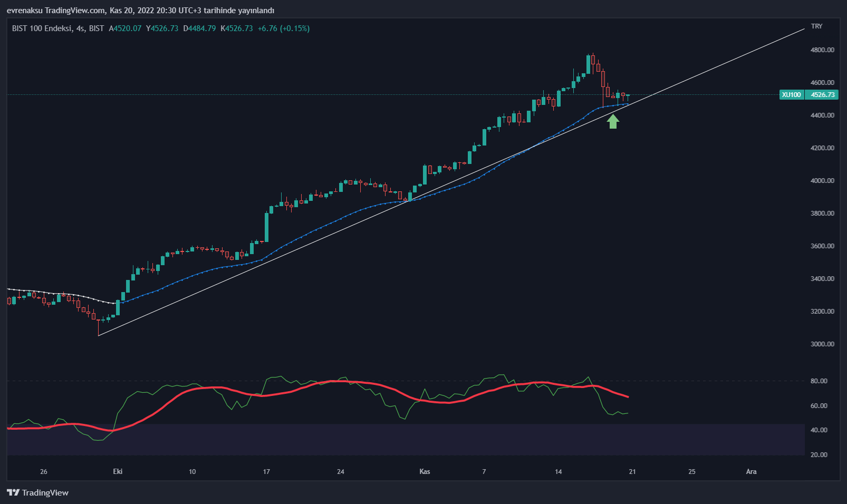Screen dimensions: 847x504
Task: Click the 4800.00 price axis label
Action: point(822,50)
